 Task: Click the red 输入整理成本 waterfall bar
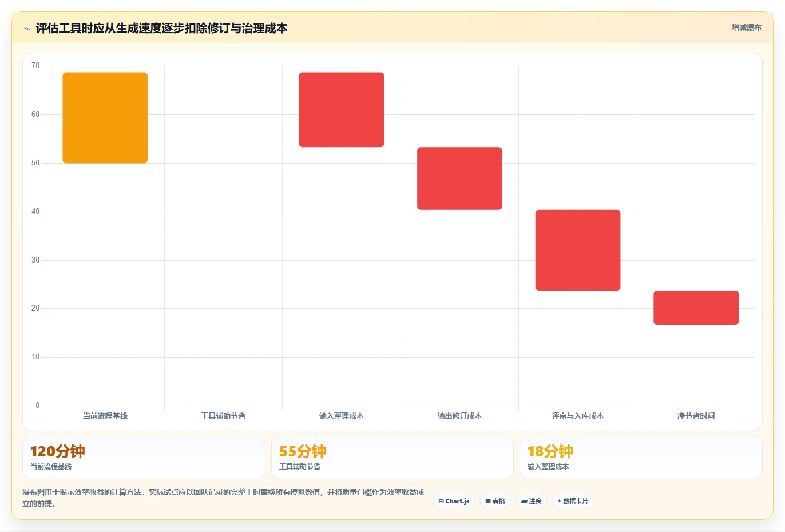click(342, 110)
